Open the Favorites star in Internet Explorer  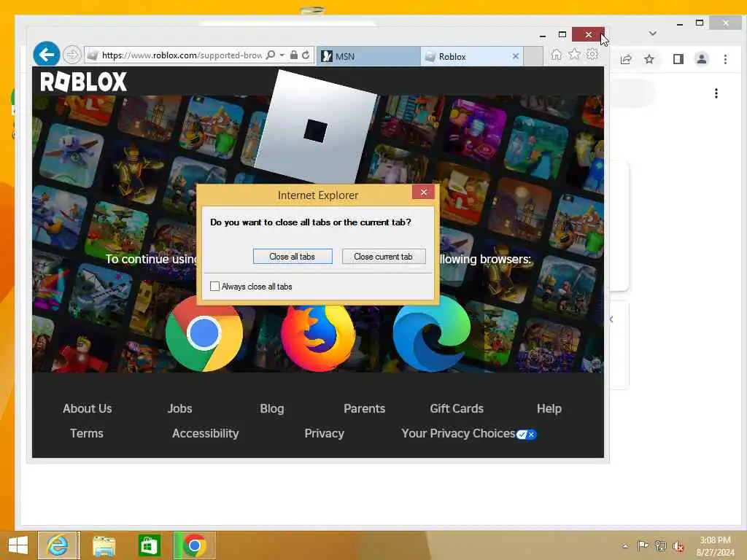click(x=575, y=55)
